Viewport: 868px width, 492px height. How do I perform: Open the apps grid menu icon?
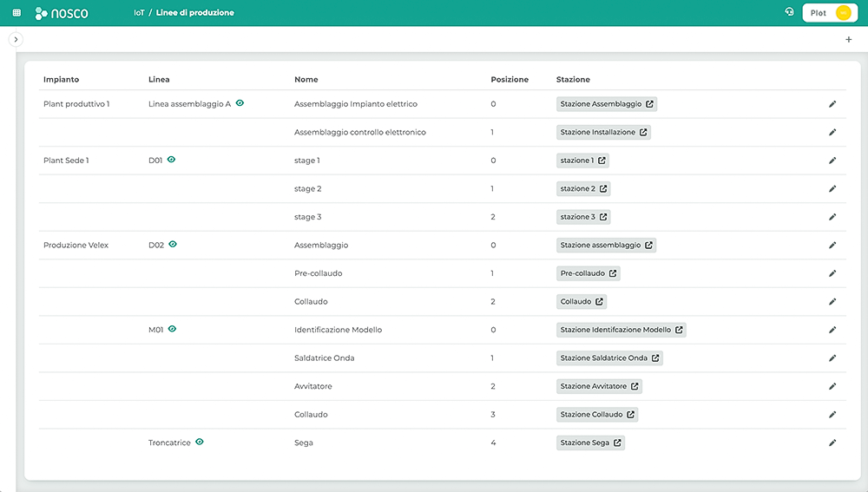coord(16,13)
